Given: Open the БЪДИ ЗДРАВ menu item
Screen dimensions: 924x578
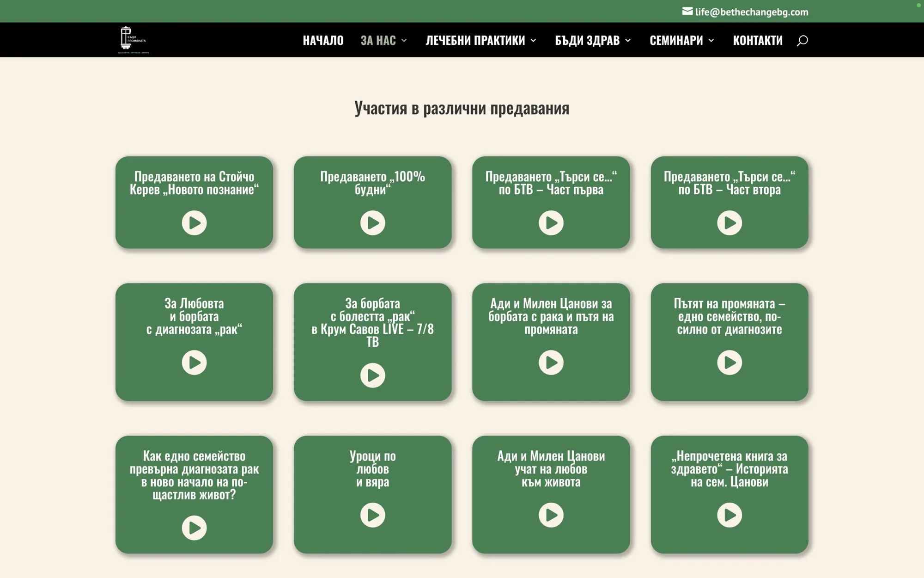Looking at the screenshot, I should coord(587,40).
